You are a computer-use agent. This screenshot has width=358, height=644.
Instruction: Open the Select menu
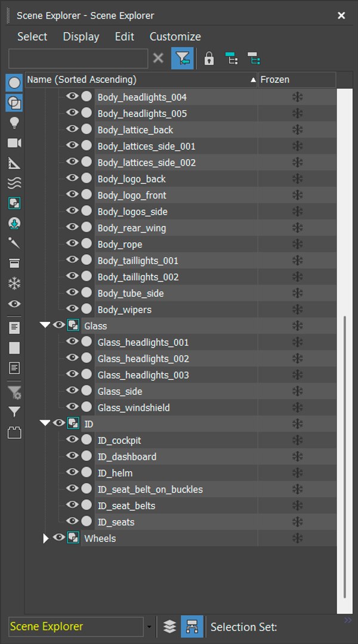(32, 36)
